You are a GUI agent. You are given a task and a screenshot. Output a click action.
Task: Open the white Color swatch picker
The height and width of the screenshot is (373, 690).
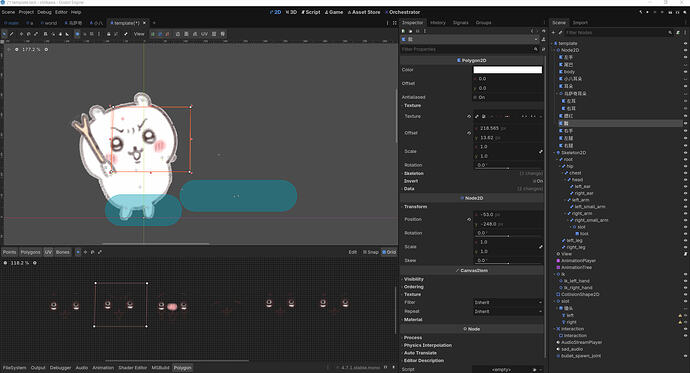tap(507, 69)
